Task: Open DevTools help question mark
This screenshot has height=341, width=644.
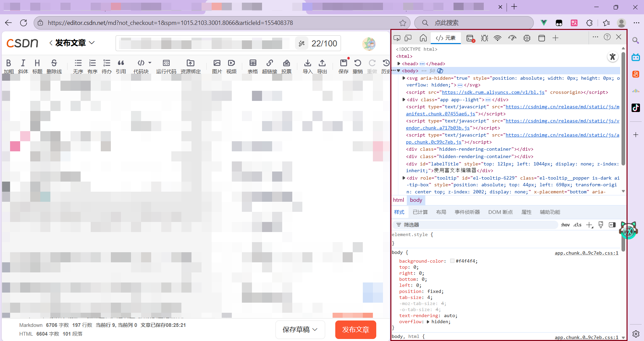Action: [x=607, y=37]
